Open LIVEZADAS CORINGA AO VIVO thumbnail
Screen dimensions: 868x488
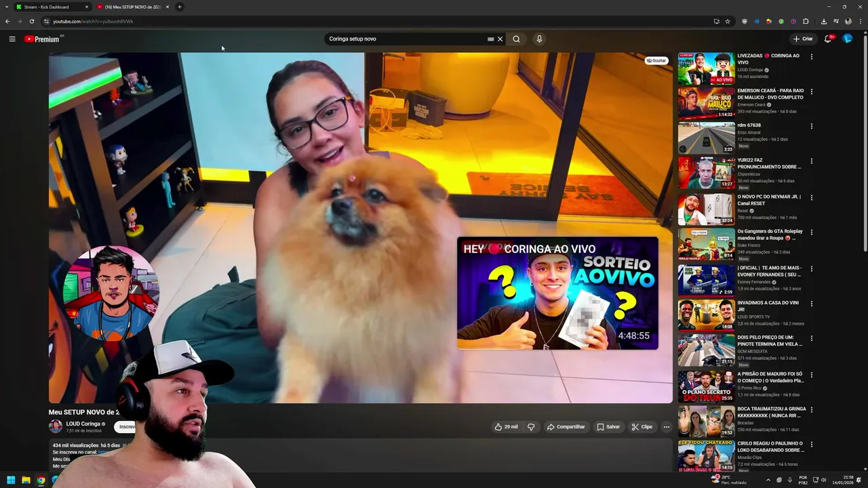[x=706, y=68]
